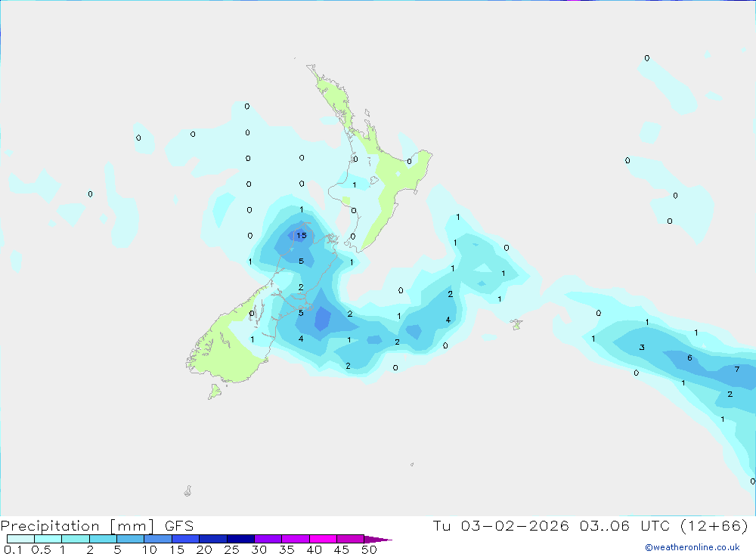This screenshot has height=554, width=756.
Task: Click the 5–10 mm legend color swatch
Action: (x=130, y=539)
